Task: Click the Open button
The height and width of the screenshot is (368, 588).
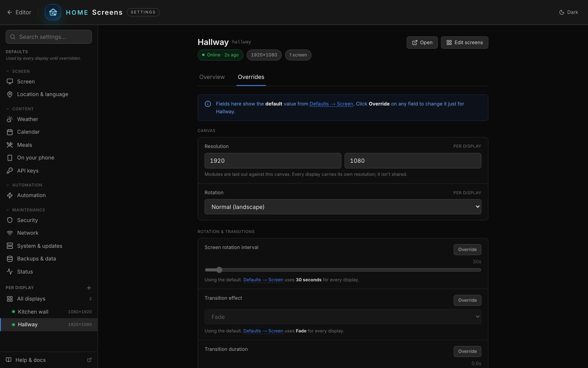Action: [x=422, y=43]
